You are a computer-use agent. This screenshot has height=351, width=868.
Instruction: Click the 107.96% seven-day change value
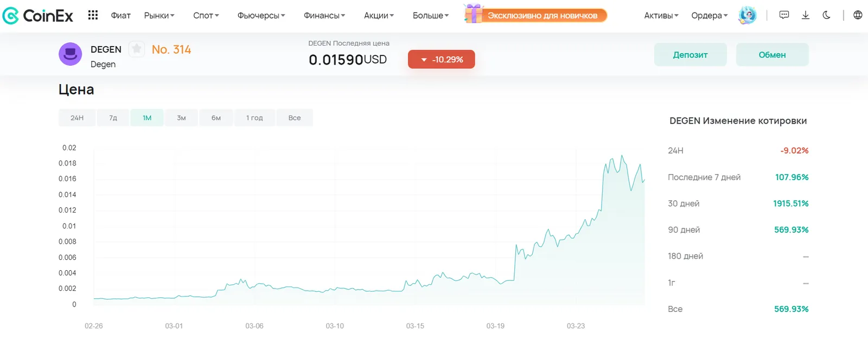(x=792, y=177)
